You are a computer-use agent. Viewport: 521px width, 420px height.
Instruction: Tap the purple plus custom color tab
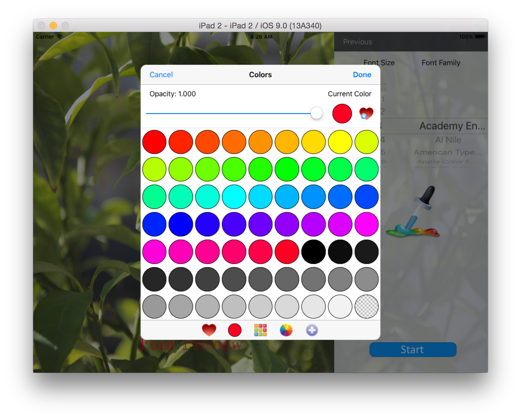point(312,330)
